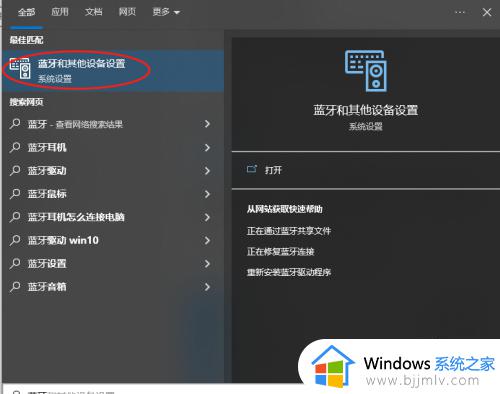
Task: Expand arrow for 蓝牙耳机 suggestion
Action: (x=207, y=147)
